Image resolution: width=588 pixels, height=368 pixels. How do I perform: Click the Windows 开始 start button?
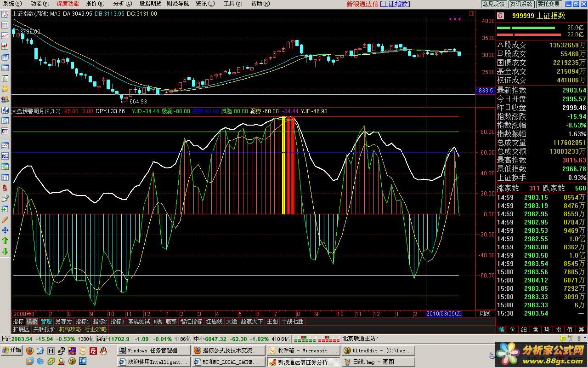(x=12, y=350)
